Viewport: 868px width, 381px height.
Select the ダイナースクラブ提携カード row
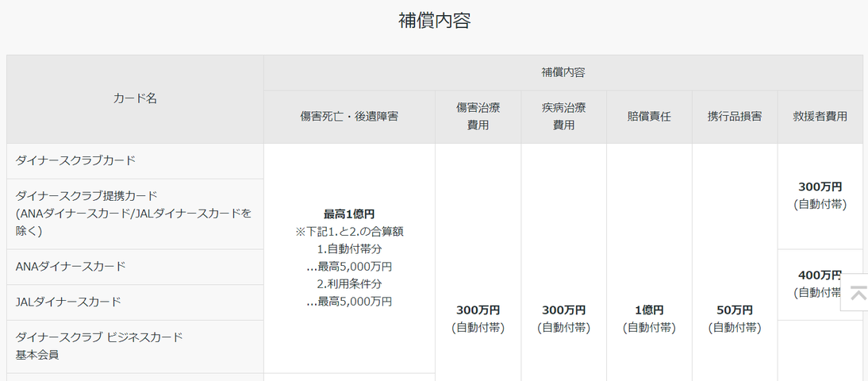pyautogui.click(x=135, y=214)
